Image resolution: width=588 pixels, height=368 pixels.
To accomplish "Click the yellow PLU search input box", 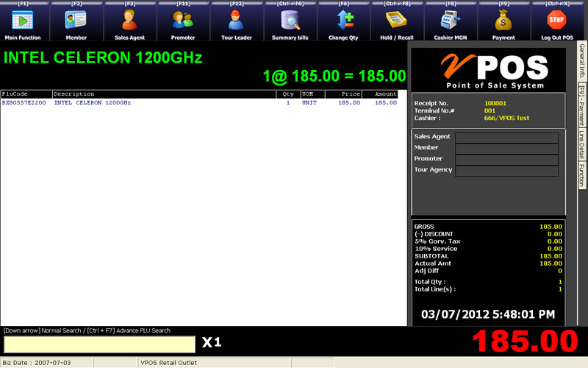I will point(99,344).
